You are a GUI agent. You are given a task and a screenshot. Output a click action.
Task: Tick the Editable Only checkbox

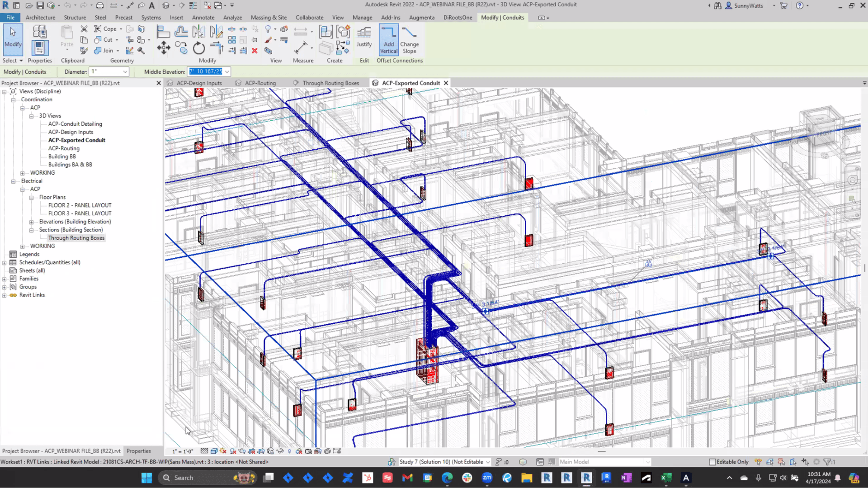click(x=712, y=462)
